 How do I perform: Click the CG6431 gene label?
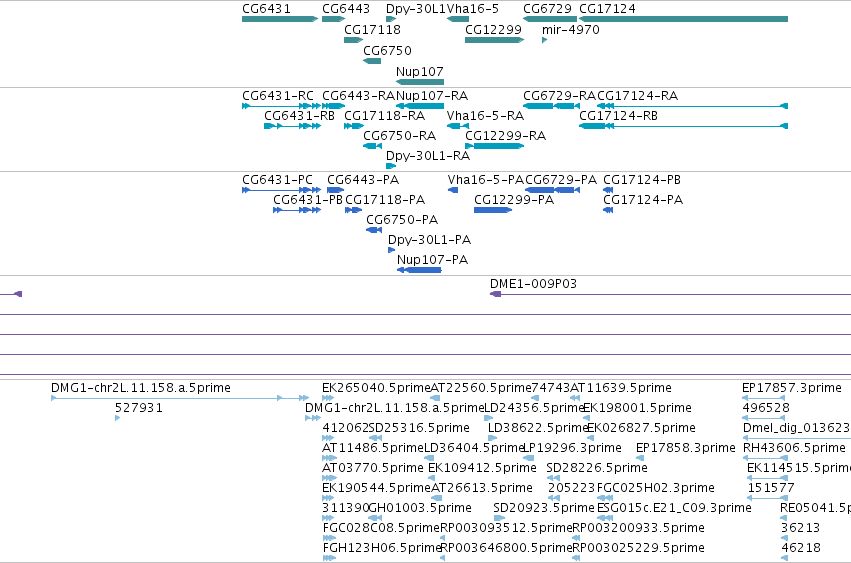(266, 9)
